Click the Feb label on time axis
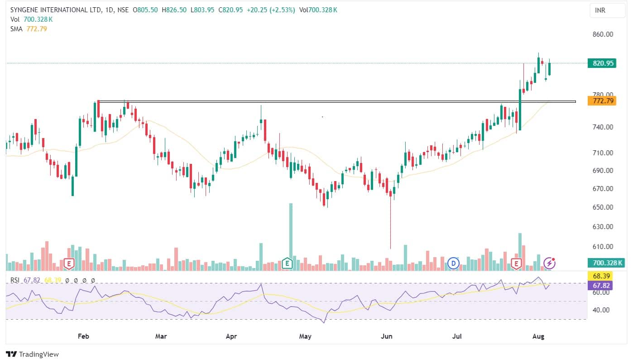633x364 pixels. coord(83,336)
